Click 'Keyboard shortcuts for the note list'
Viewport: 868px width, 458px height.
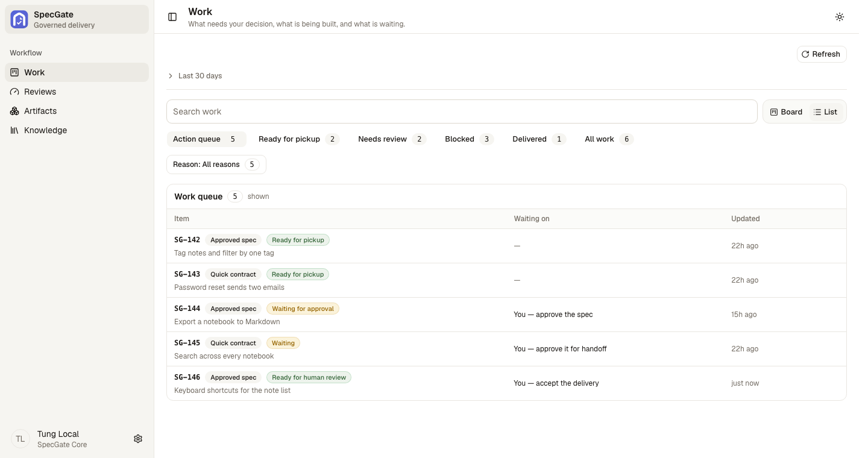233,391
